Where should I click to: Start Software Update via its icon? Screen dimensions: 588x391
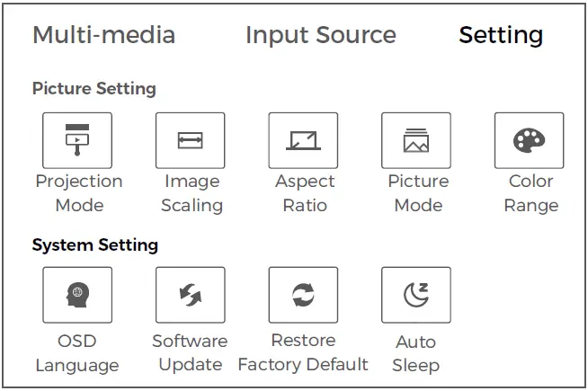(191, 295)
